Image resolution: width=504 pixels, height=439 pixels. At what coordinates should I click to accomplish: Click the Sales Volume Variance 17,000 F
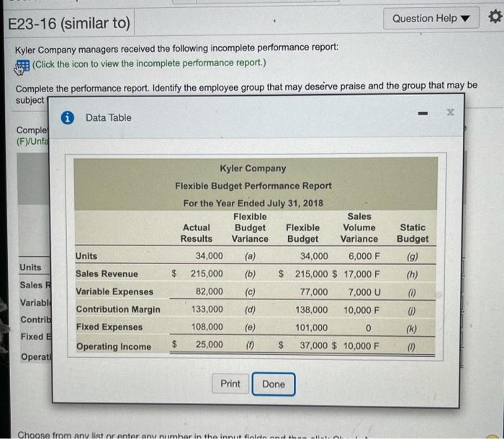click(x=361, y=274)
